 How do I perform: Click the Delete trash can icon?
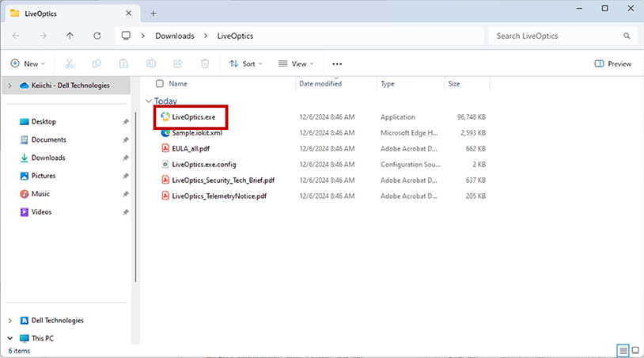point(205,63)
